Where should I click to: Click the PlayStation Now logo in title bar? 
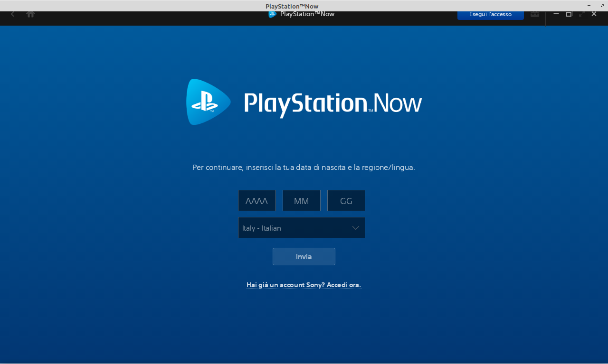tap(272, 14)
